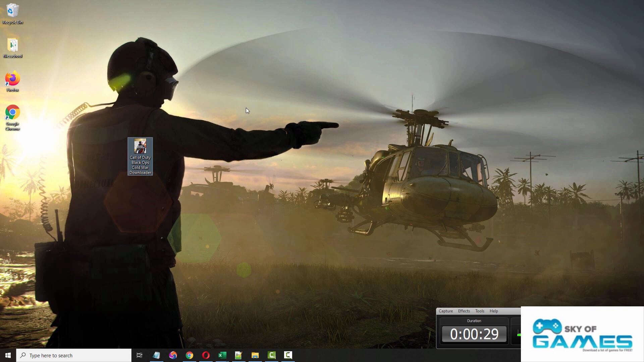Image resolution: width=644 pixels, height=362 pixels.
Task: Open Task View in the taskbar
Action: click(x=140, y=355)
